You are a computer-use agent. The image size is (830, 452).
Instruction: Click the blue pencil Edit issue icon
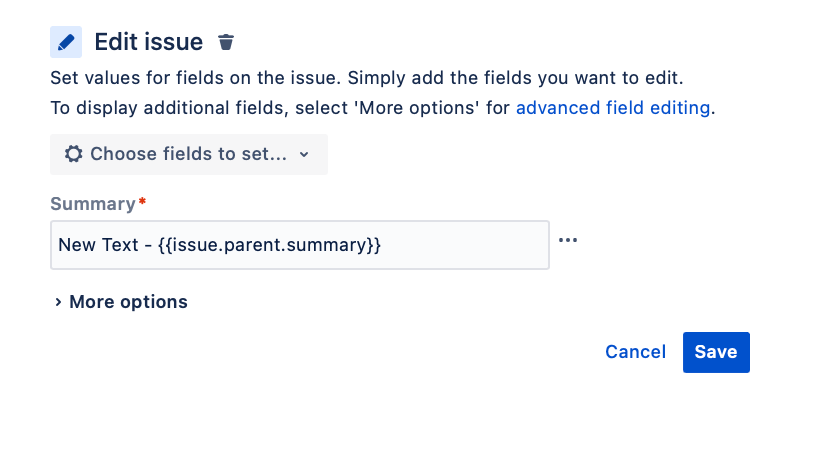pos(66,42)
